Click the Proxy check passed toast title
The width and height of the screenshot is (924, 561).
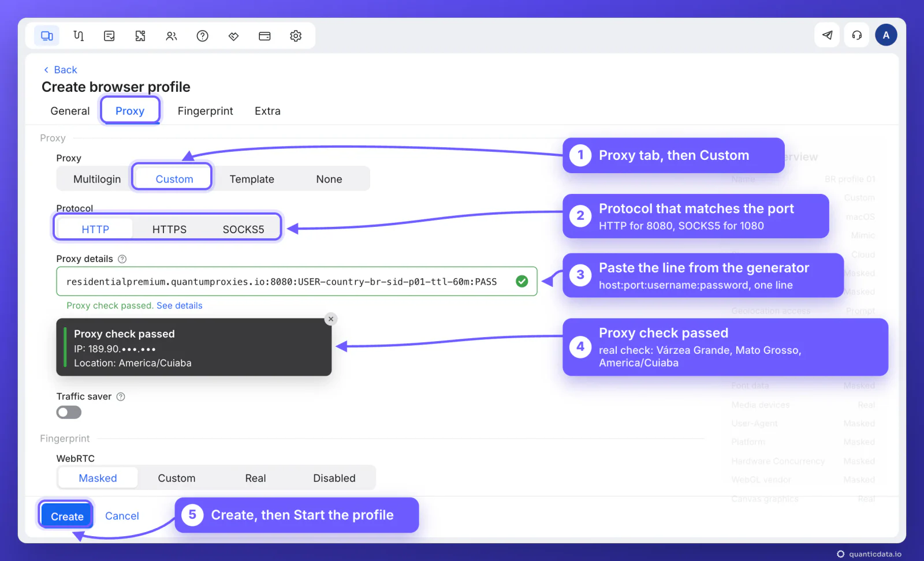click(124, 334)
